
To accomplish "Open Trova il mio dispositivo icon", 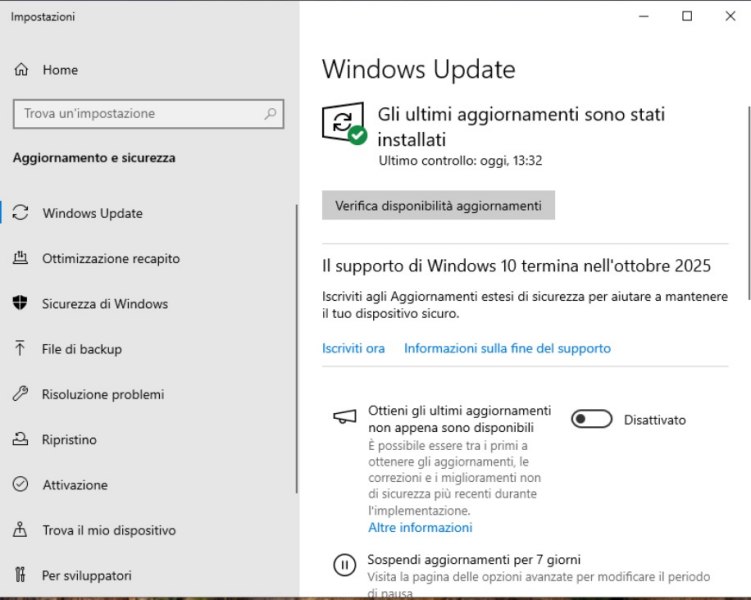I will tap(20, 530).
